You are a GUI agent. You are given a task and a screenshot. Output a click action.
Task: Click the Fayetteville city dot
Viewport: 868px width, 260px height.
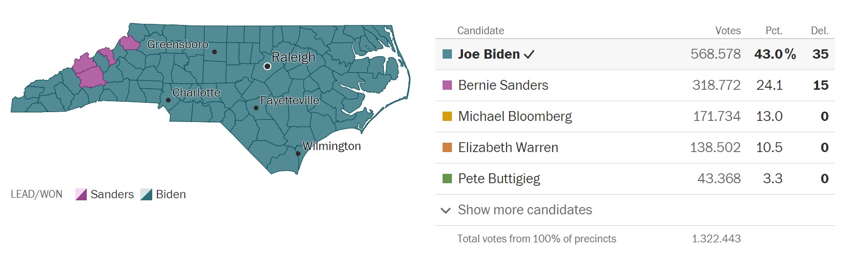(x=256, y=108)
